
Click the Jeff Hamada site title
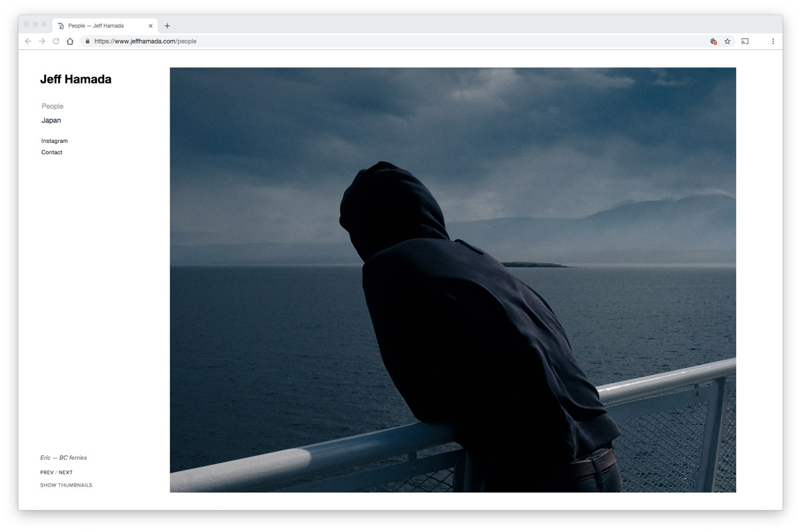pyautogui.click(x=75, y=79)
